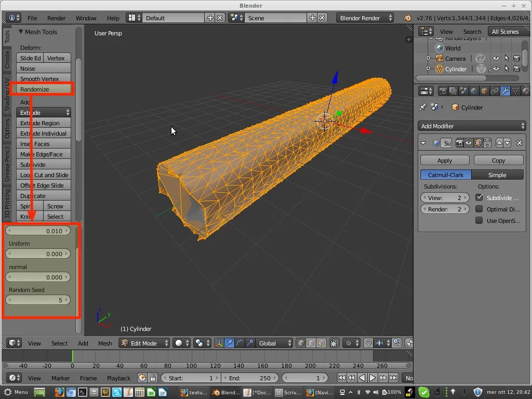
Task: Collapse the Mesh Tools panel triangle
Action: (x=21, y=32)
